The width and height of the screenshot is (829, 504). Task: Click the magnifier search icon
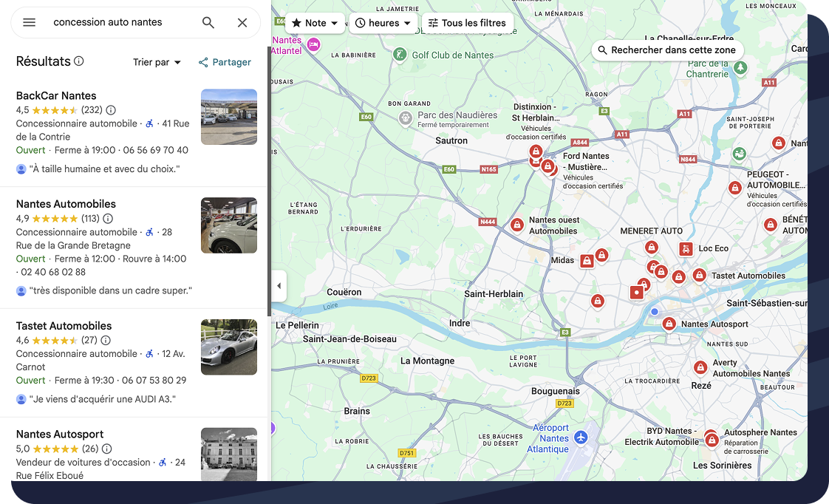pos(208,22)
